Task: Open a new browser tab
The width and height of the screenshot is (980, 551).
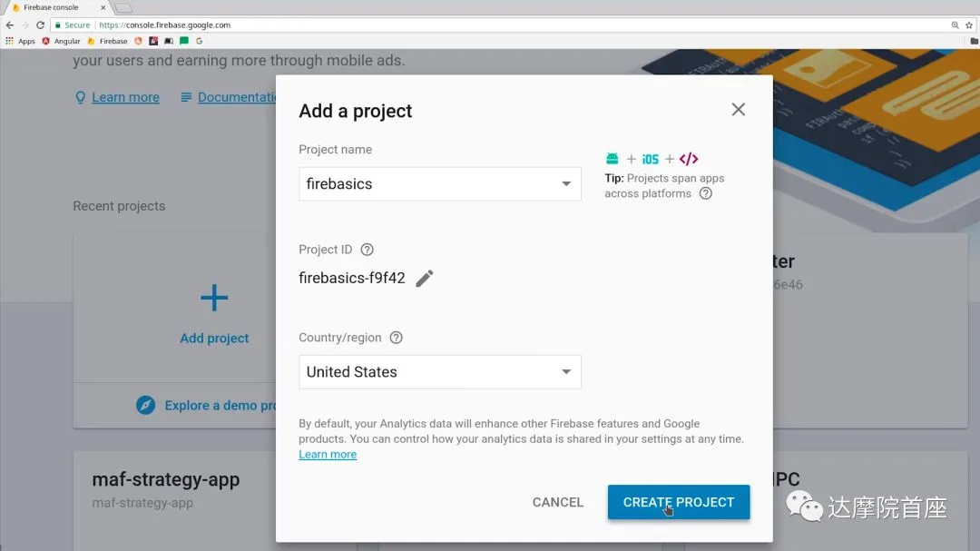Action: pos(123,7)
